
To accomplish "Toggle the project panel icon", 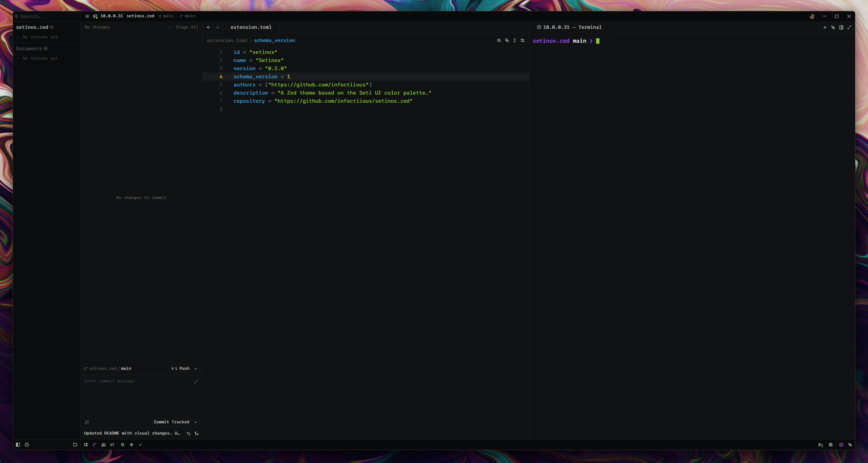I will coord(86,445).
